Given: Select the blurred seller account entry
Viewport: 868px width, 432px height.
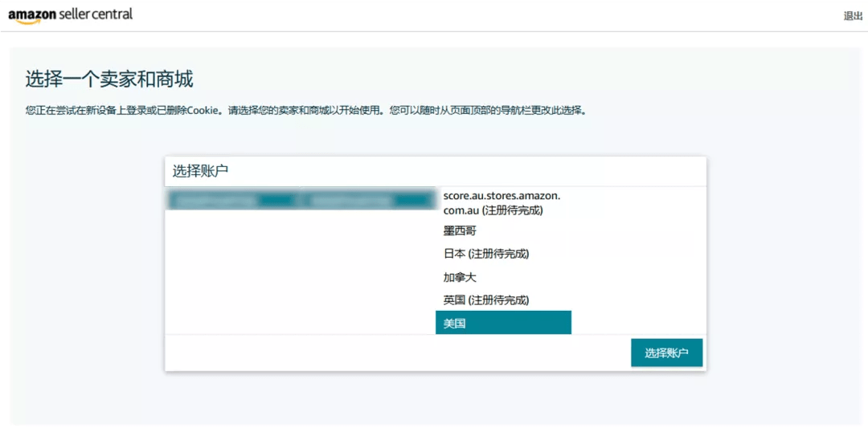Looking at the screenshot, I should (299, 199).
